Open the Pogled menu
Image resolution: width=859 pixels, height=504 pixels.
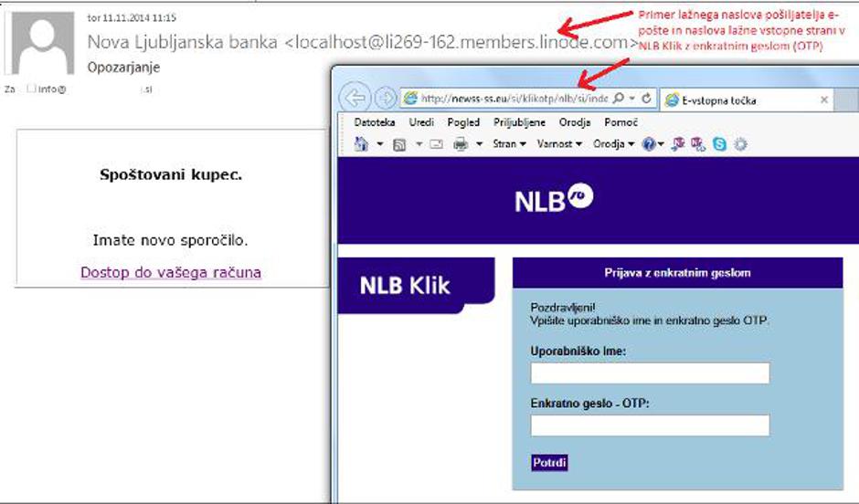pos(463,122)
